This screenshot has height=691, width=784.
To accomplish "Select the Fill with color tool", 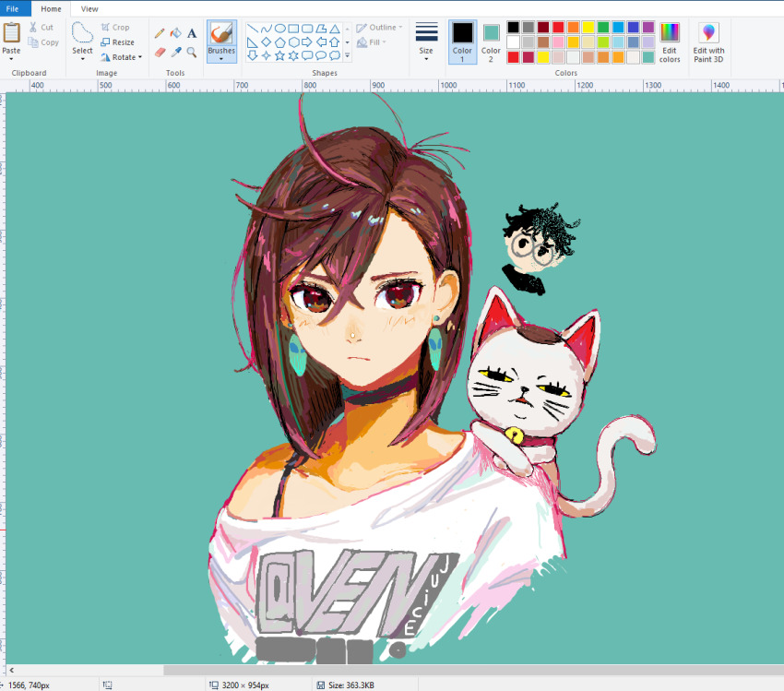I will 175,33.
